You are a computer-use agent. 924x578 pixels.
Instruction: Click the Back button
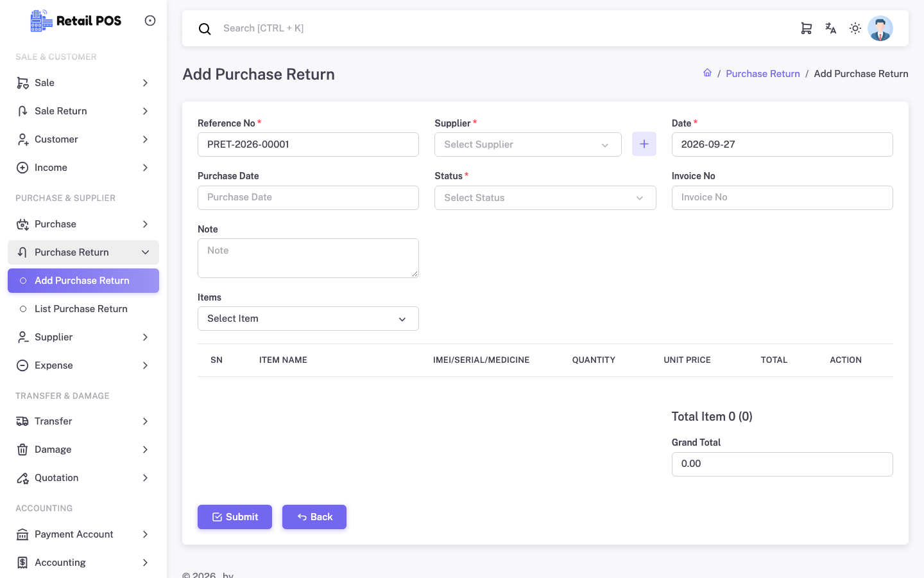tap(314, 517)
